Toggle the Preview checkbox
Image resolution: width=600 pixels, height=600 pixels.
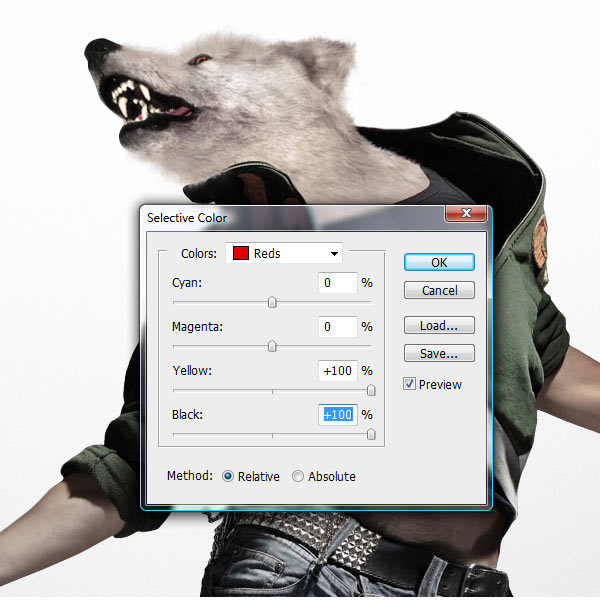(x=409, y=384)
